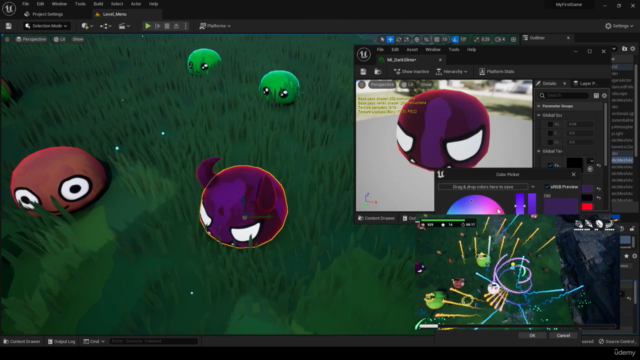Click the Stop button in play controls
This screenshot has width=640, height=360.
167,26
